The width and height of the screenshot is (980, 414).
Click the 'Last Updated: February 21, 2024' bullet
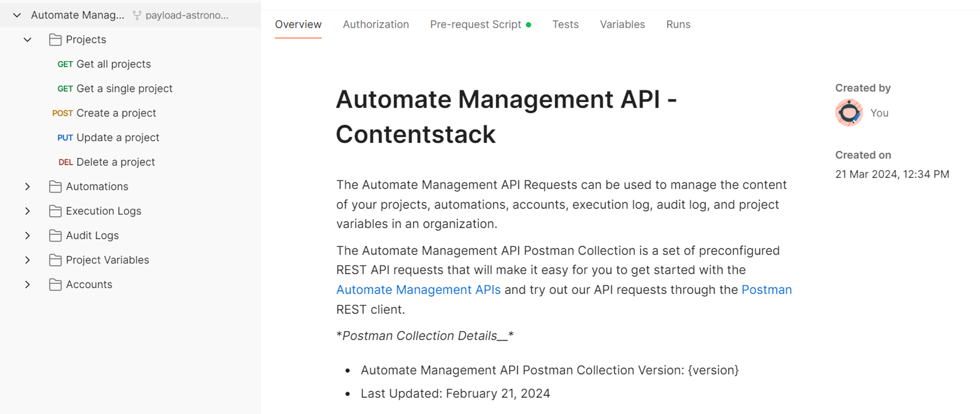pos(455,394)
